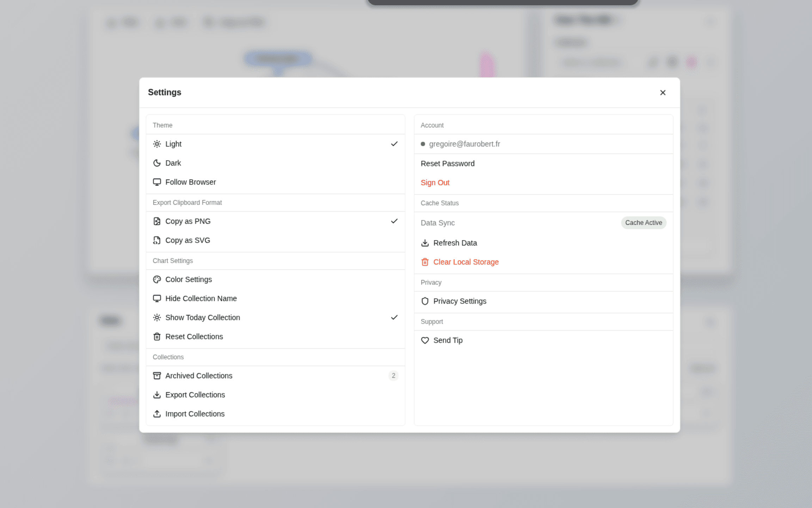Click the Data Sync label
Screen dimensions: 812x508
pos(438,223)
